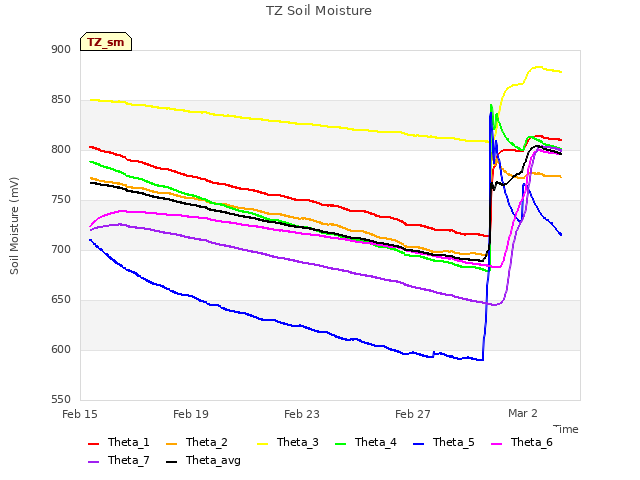Click the 550 y-axis tick label
The height and width of the screenshot is (480, 640).
(x=61, y=400)
